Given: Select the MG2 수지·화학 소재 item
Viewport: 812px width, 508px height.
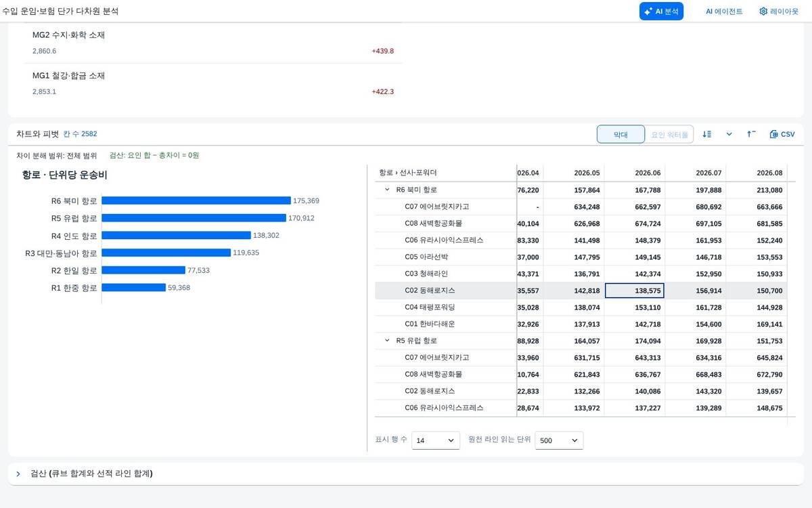Looking at the screenshot, I should pos(213,43).
